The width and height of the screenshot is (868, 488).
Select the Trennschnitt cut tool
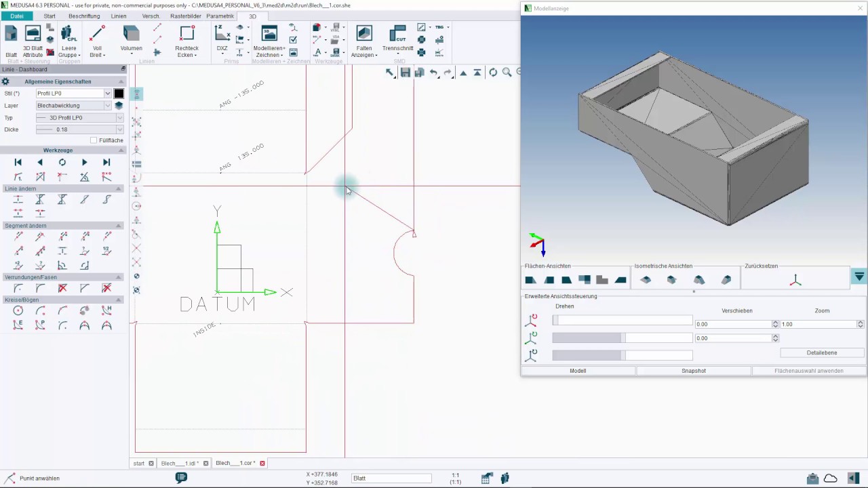[397, 39]
